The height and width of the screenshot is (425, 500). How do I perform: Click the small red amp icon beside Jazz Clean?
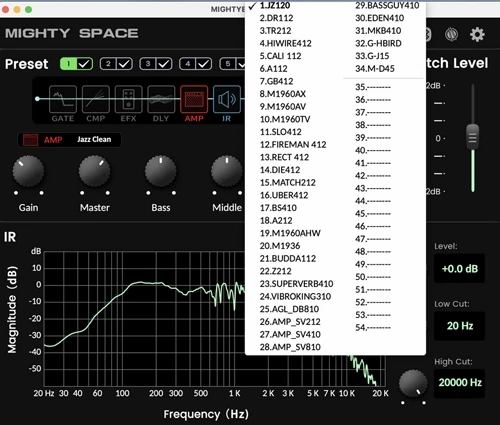30,140
